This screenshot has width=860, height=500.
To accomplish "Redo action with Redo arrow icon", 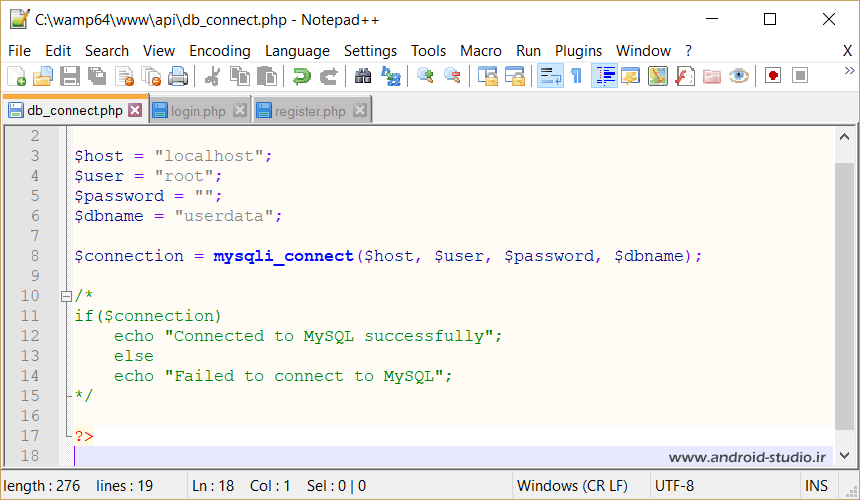I will [328, 76].
